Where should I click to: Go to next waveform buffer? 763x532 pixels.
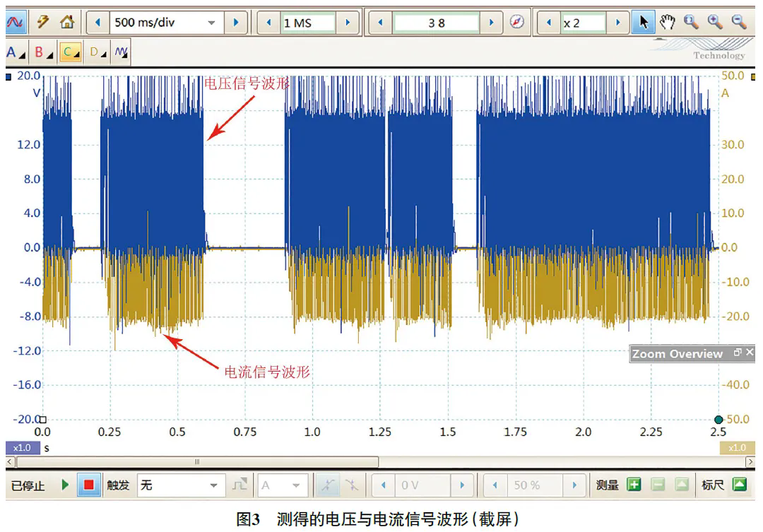tap(491, 23)
